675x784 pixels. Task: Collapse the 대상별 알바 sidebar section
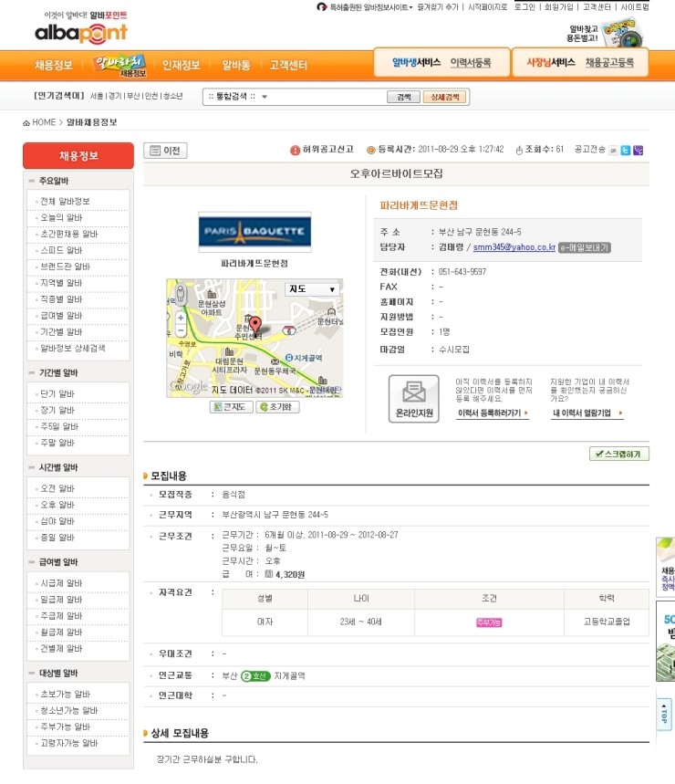click(32, 673)
